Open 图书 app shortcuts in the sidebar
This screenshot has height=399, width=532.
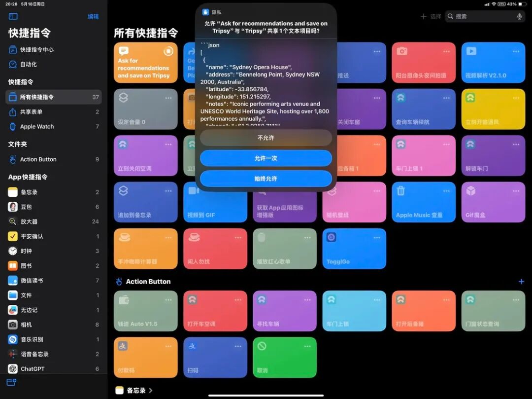[x=54, y=265]
